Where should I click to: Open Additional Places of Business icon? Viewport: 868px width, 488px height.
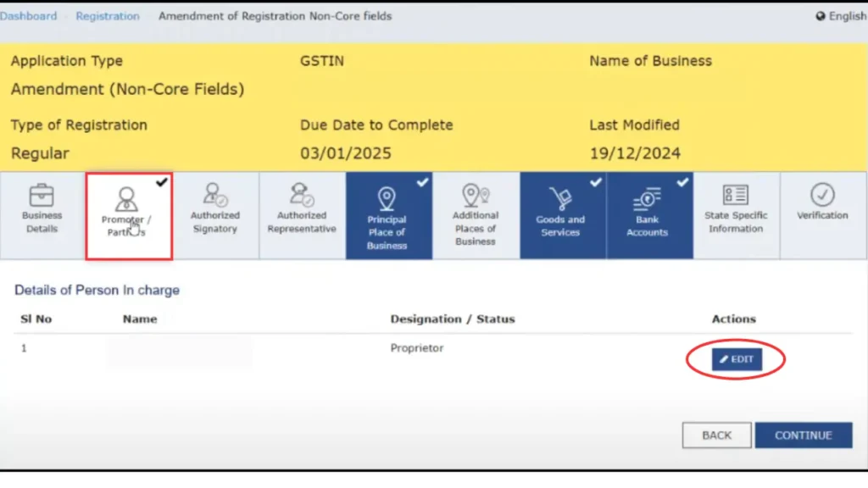pyautogui.click(x=475, y=195)
